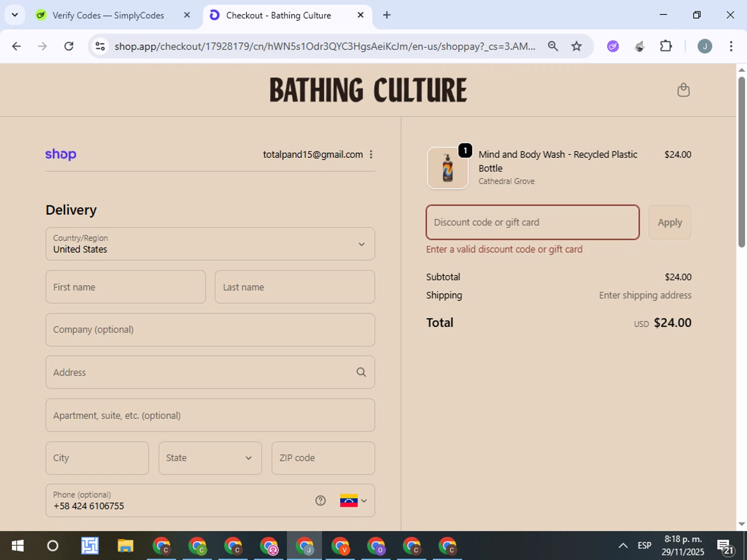Click the page vertical scrollbar thumb
Image resolution: width=747 pixels, height=560 pixels.
pos(742,162)
